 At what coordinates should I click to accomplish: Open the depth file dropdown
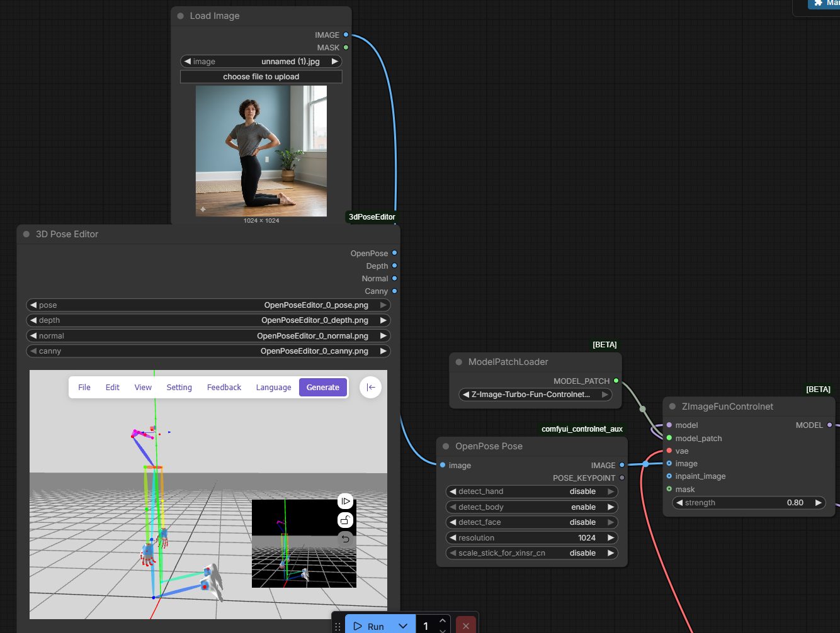(208, 320)
